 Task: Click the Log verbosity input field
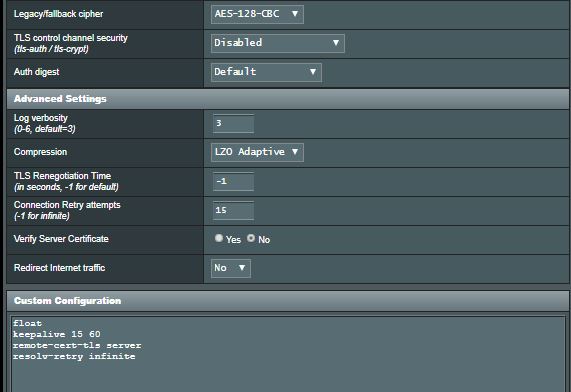point(233,124)
